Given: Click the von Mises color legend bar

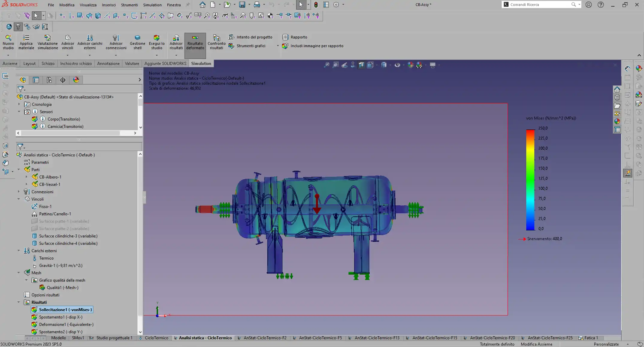Looking at the screenshot, I should pyautogui.click(x=530, y=180).
